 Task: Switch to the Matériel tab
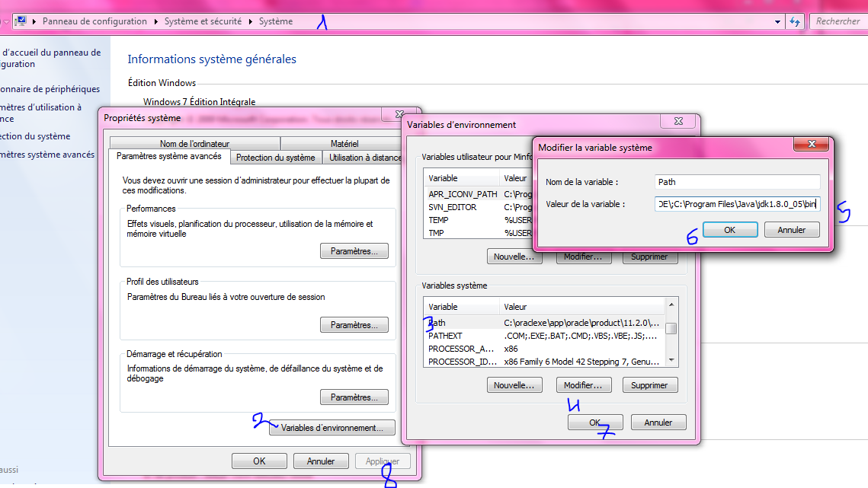coord(344,144)
